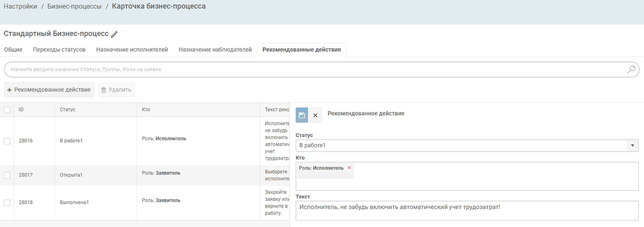Switch to Переходы статусов tab

(x=59, y=50)
